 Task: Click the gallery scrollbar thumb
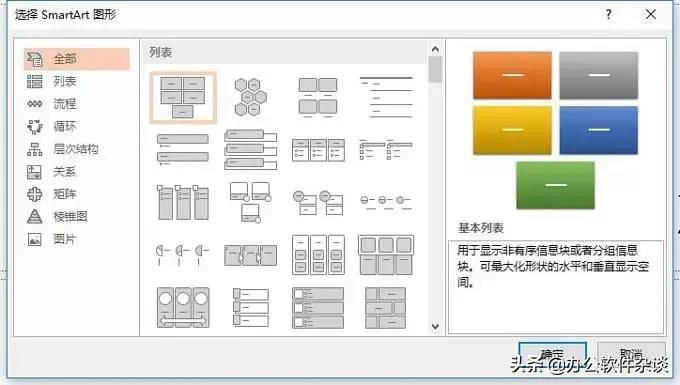435,70
